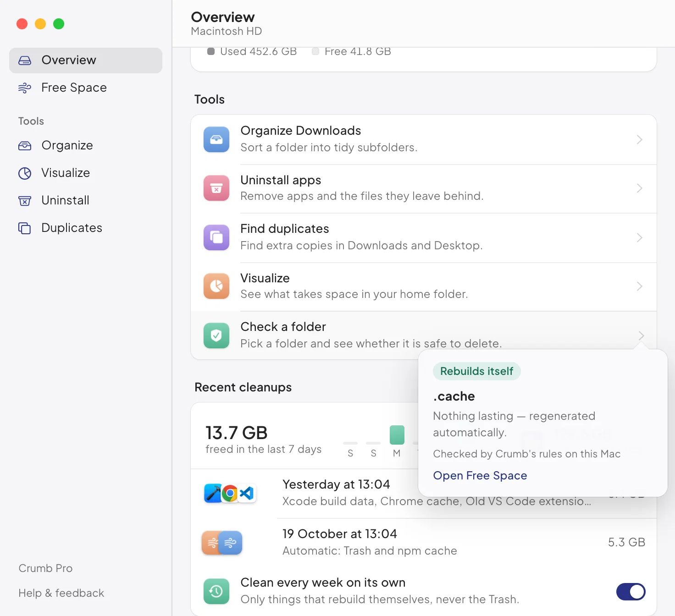The image size is (675, 616).
Task: Toggle the Clean every week switch
Action: click(631, 592)
